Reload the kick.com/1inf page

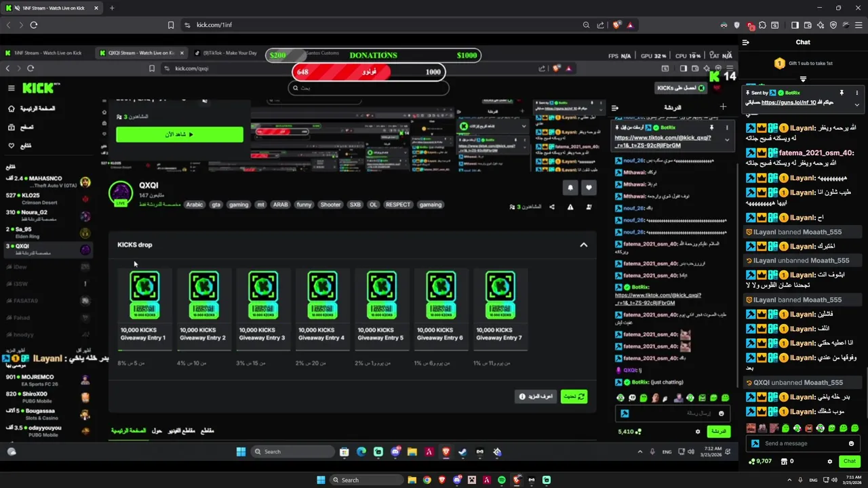point(33,25)
